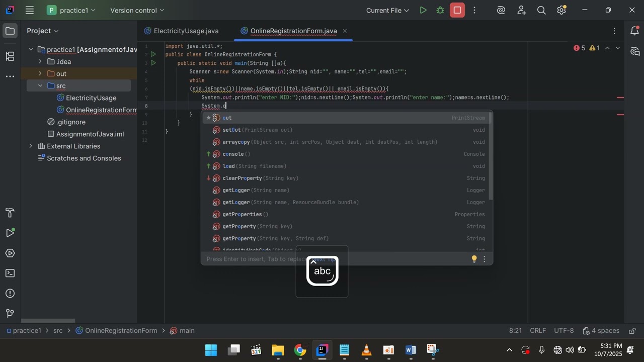Open more tool windows ellipsis in left bar

click(10, 76)
